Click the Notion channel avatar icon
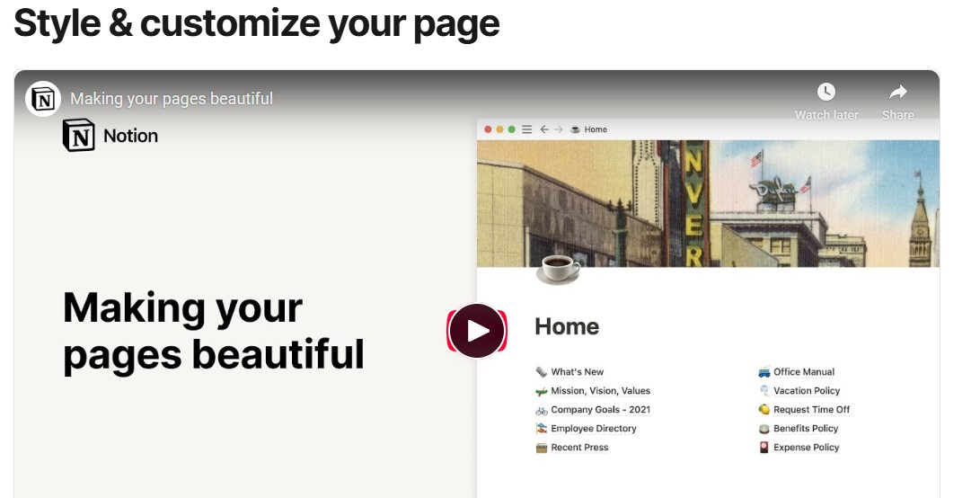Screen dimensions: 980x498 pyautogui.click(x=43, y=99)
